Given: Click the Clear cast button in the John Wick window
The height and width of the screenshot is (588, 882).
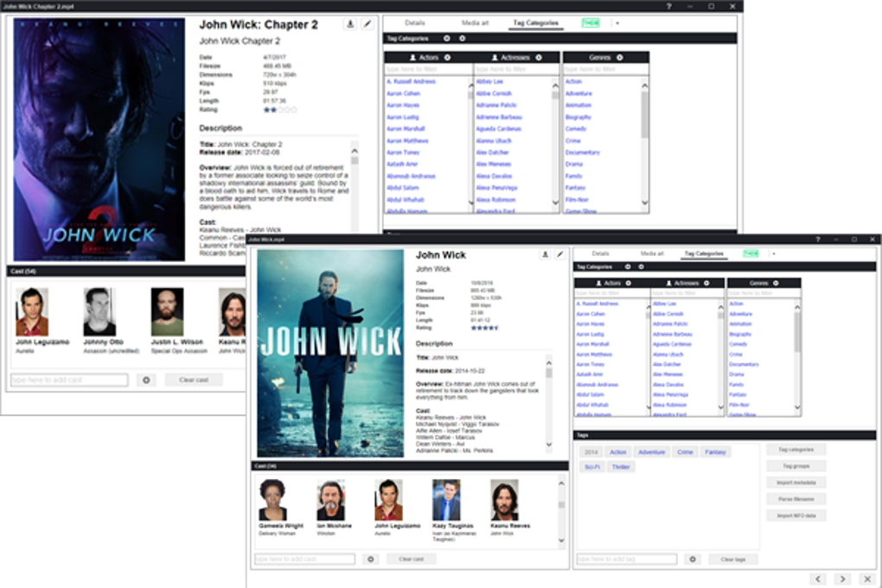Looking at the screenshot, I should pyautogui.click(x=412, y=559).
